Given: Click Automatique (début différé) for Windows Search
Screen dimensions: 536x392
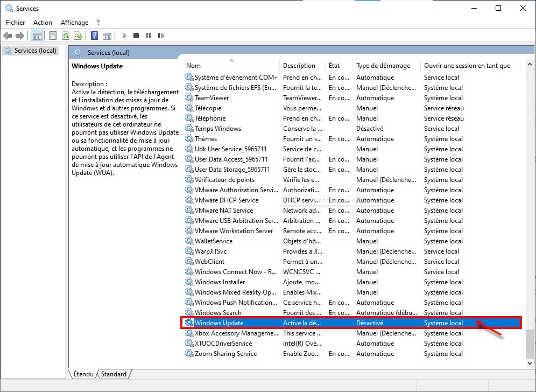Looking at the screenshot, I should coord(386,313).
